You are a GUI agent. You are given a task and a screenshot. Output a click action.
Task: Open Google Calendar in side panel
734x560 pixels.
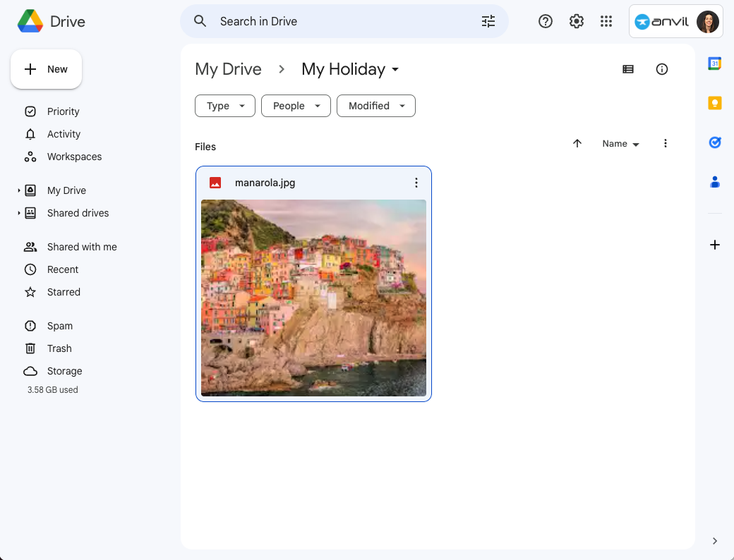click(x=714, y=63)
